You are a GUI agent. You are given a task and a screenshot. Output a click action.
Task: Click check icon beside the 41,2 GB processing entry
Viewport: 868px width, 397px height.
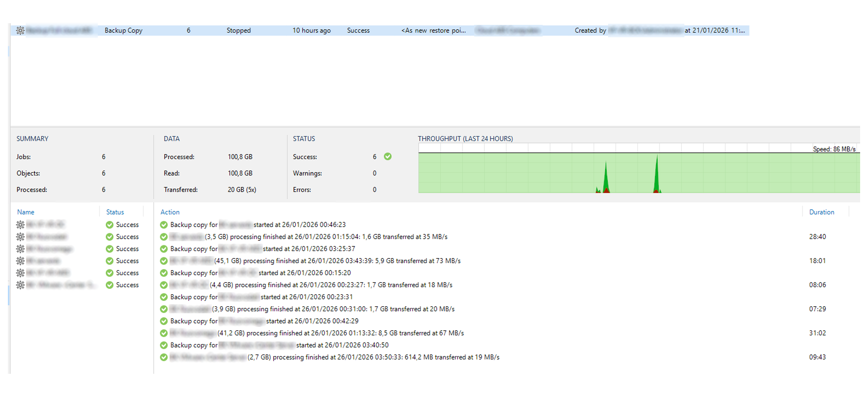(x=164, y=333)
